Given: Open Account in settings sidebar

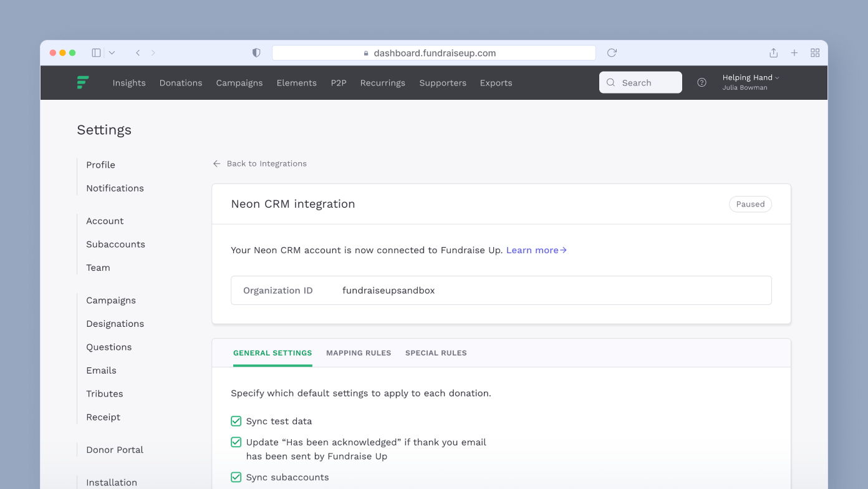Looking at the screenshot, I should pos(105,221).
